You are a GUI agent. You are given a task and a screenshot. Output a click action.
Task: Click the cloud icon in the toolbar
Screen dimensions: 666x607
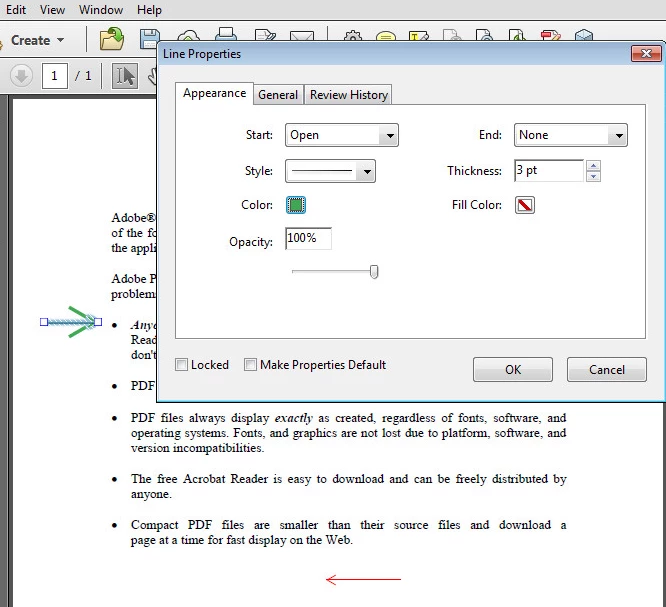[x=189, y=35]
